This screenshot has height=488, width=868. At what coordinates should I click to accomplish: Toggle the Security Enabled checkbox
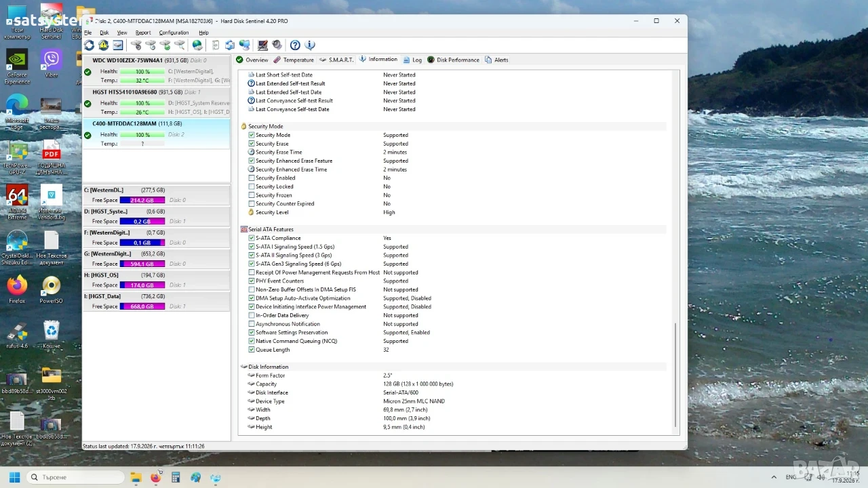point(252,178)
